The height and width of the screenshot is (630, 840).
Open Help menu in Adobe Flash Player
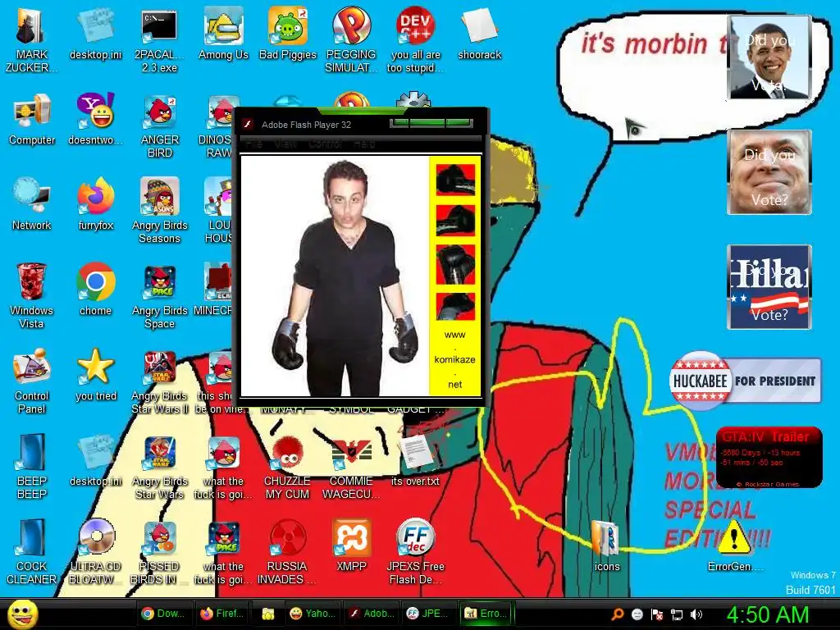click(364, 144)
